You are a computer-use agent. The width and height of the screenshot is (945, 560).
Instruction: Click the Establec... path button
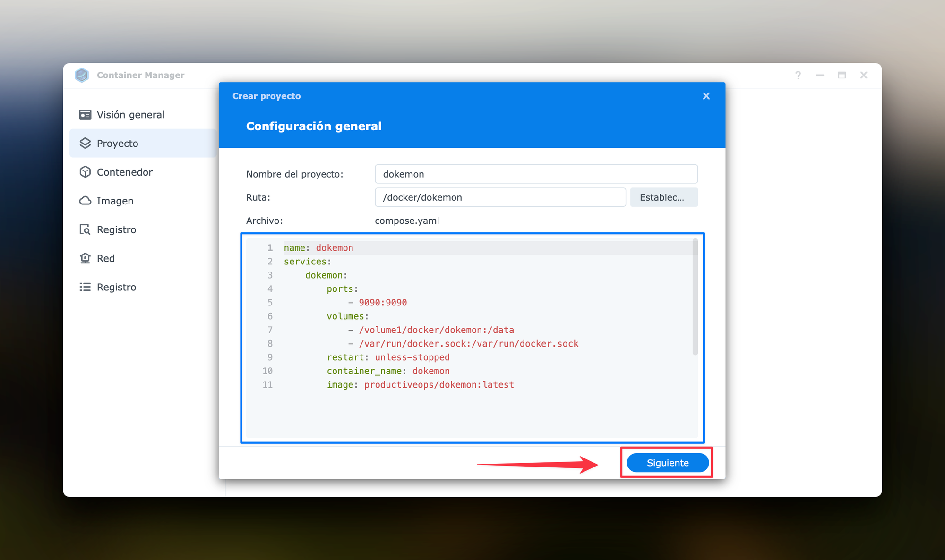coord(664,197)
